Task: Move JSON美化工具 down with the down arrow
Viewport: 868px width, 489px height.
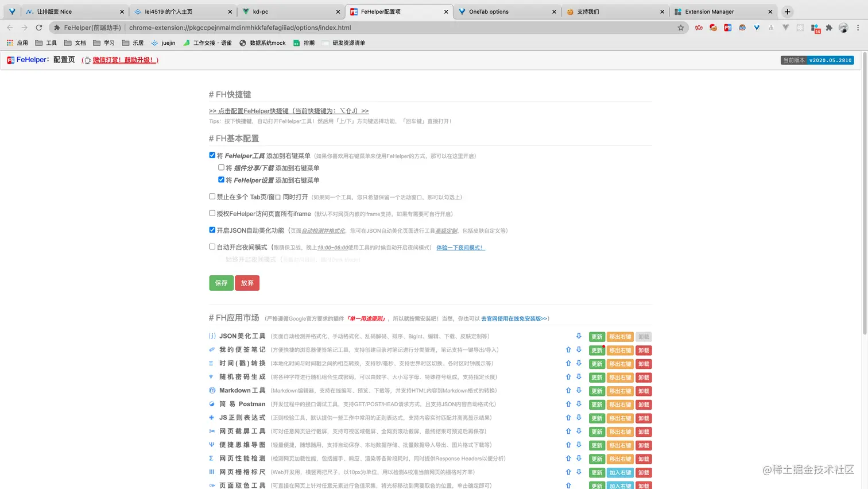Action: 579,336
